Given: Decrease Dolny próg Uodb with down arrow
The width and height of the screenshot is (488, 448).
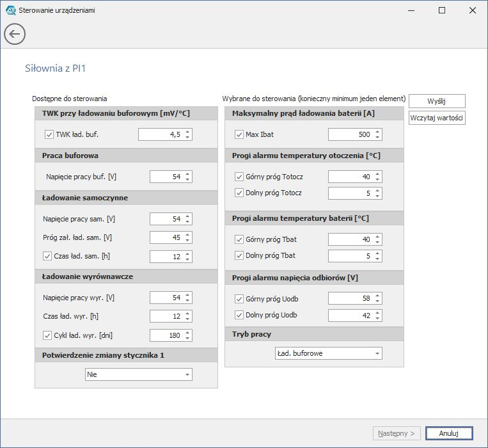Looking at the screenshot, I should tap(377, 318).
